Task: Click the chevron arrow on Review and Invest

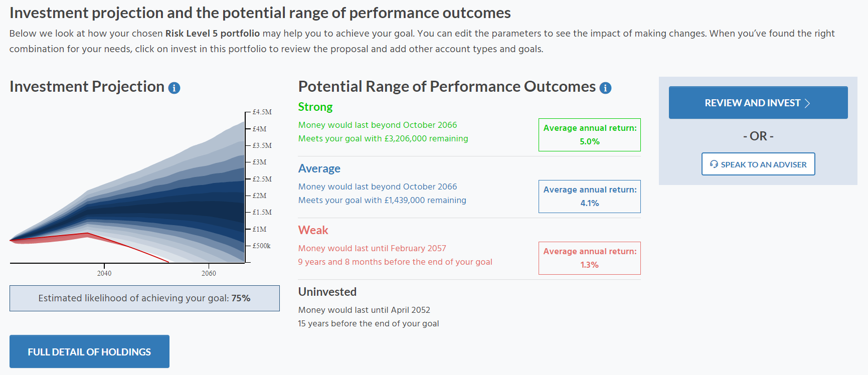Action: coord(807,103)
